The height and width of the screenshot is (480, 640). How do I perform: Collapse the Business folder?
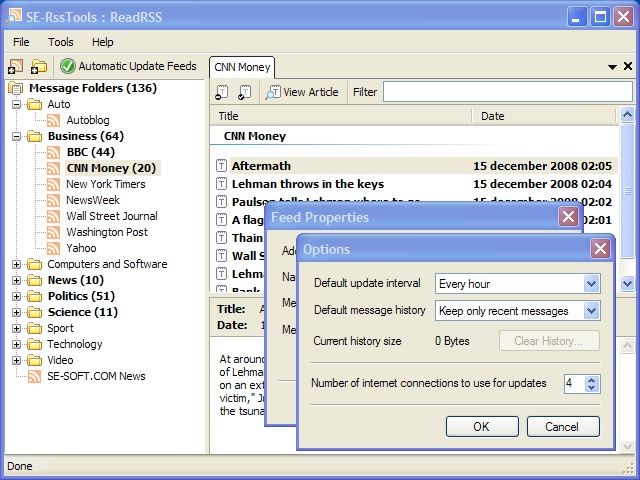pyautogui.click(x=16, y=136)
